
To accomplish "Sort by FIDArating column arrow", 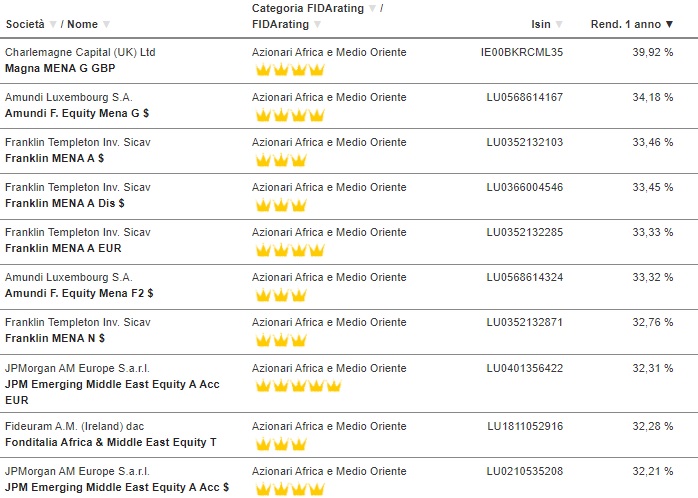I will tap(317, 24).
